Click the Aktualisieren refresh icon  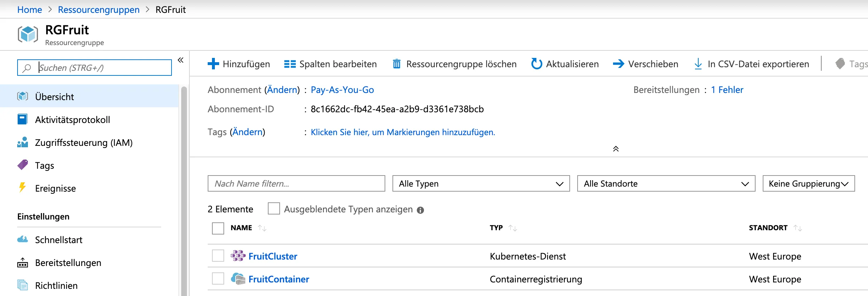point(536,64)
